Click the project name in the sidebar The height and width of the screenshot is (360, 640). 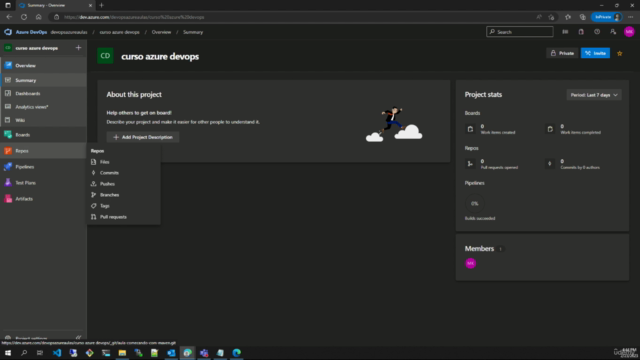tap(37, 48)
